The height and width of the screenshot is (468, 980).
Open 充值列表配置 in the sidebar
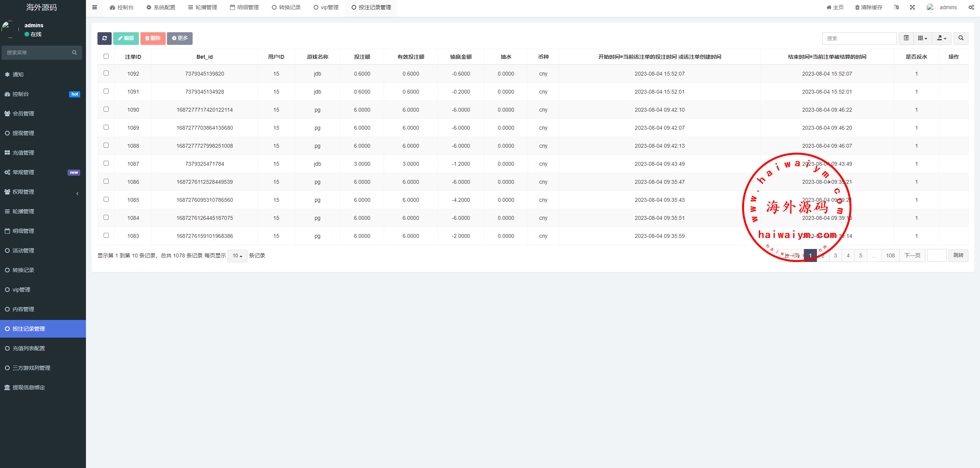[43, 348]
